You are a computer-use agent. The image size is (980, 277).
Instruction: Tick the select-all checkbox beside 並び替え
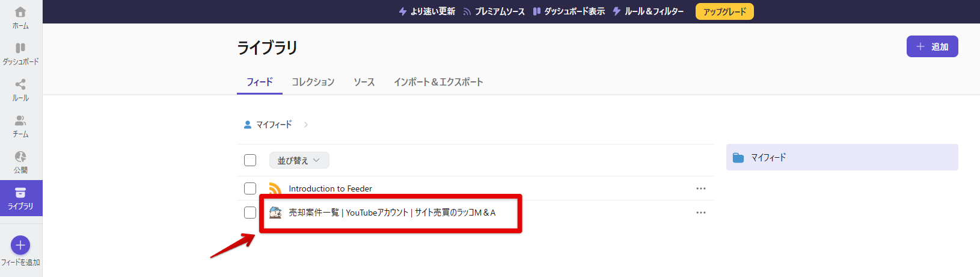250,160
